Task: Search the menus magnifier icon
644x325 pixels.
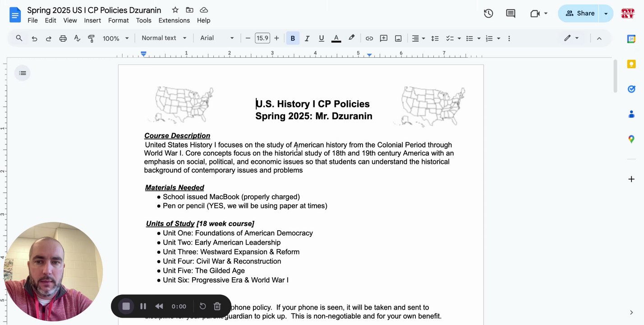Action: (19, 38)
